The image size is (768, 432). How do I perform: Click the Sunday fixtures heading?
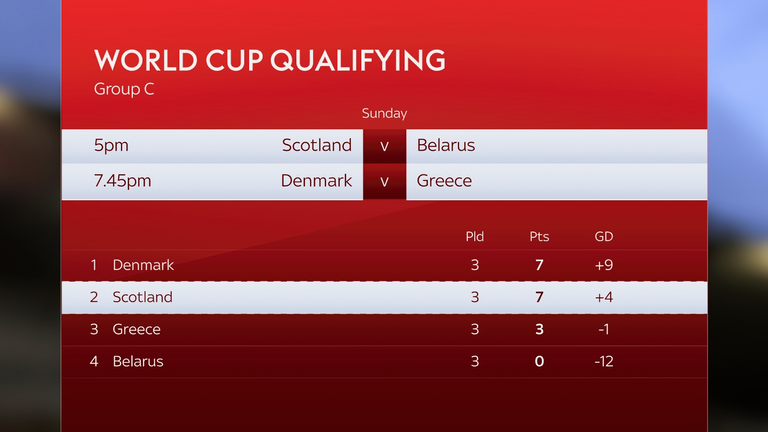384,114
